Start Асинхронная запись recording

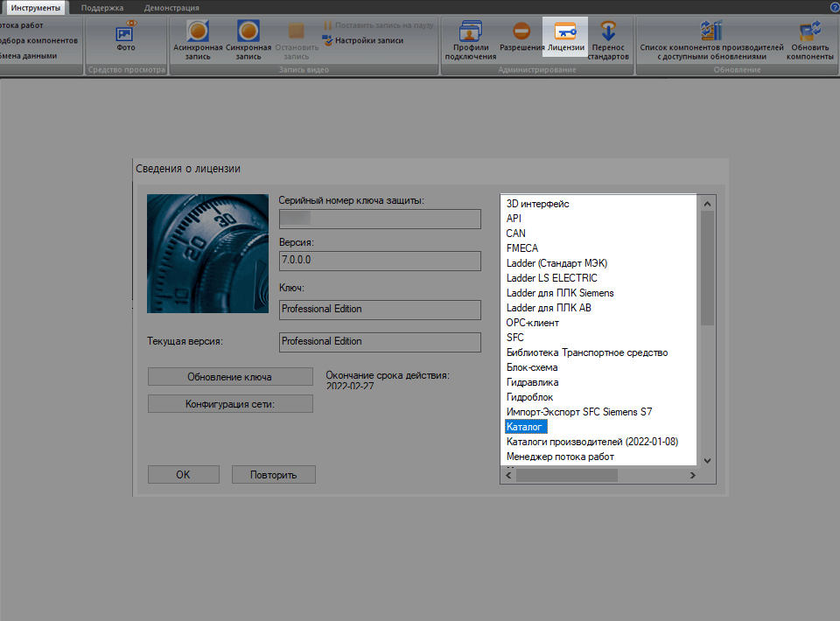(x=198, y=32)
